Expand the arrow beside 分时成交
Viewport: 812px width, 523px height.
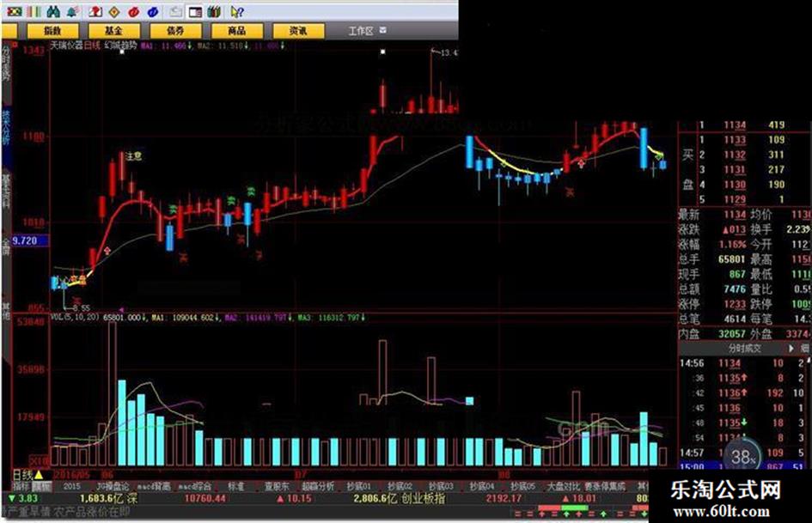click(791, 349)
